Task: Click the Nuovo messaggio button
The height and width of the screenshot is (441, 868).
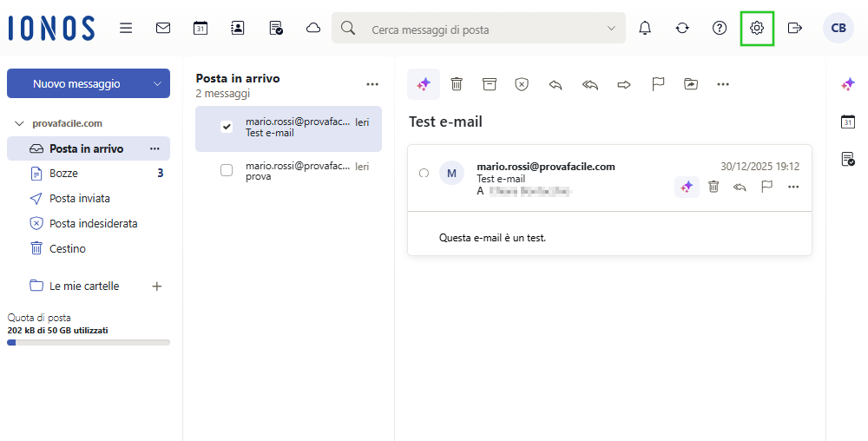Action: tap(76, 84)
